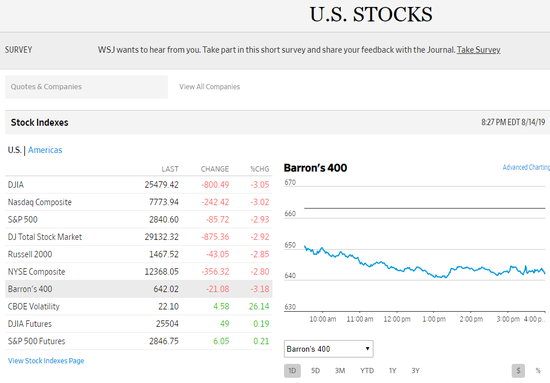Click the Barron's 400 chart title
This screenshot has width=550, height=383.
(315, 168)
